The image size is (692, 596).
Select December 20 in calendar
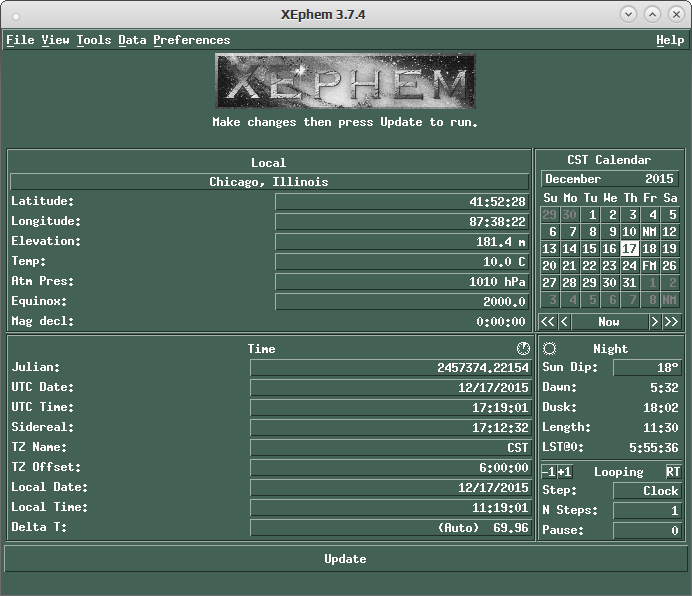tap(549, 266)
